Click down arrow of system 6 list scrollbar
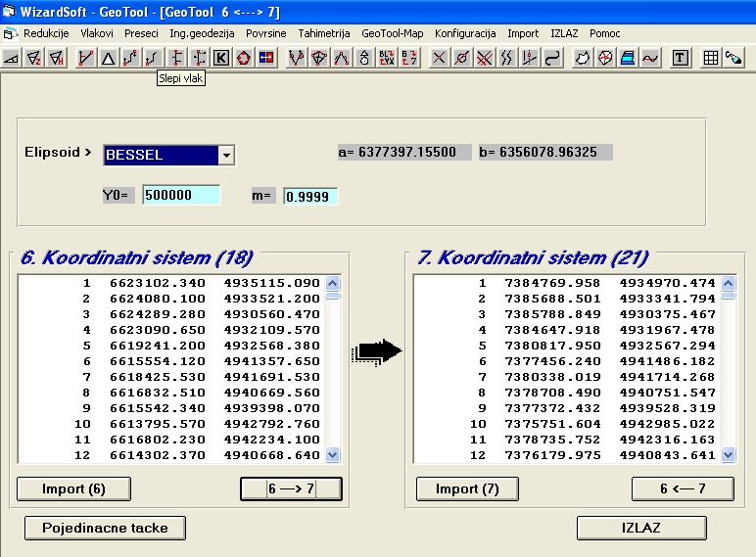This screenshot has height=557, width=756. pyautogui.click(x=332, y=454)
